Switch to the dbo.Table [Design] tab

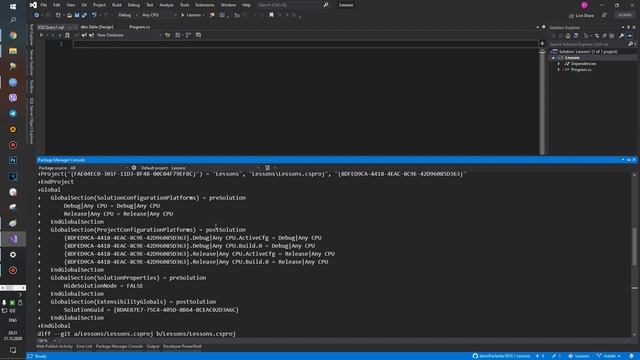97,27
